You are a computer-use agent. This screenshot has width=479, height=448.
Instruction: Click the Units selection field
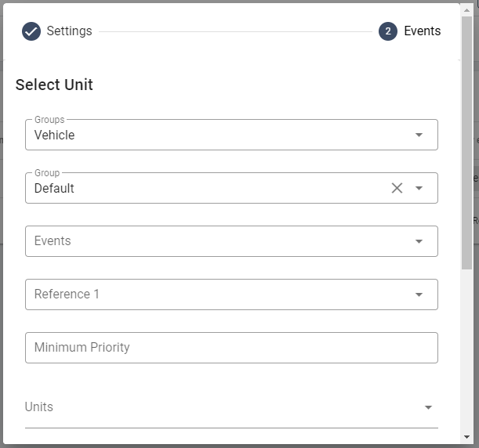click(x=220, y=407)
